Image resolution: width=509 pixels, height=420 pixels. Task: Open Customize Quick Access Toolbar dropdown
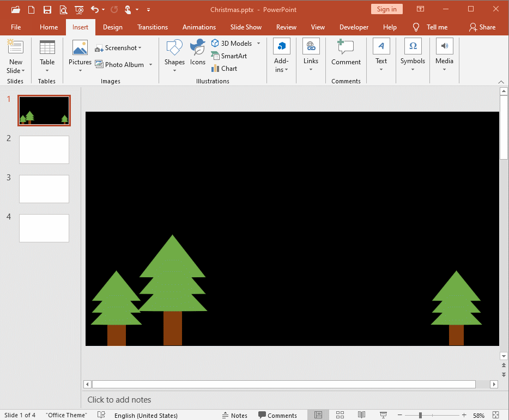pos(148,10)
